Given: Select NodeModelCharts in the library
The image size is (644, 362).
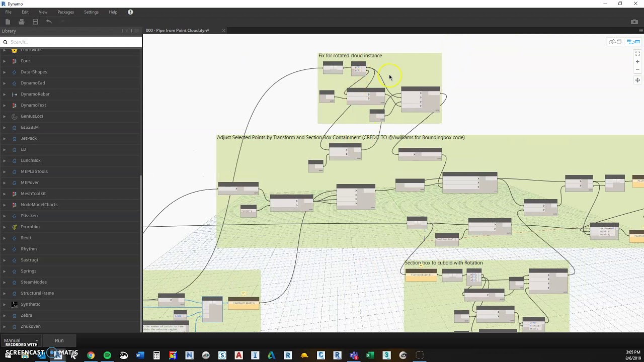Looking at the screenshot, I should [x=39, y=205].
